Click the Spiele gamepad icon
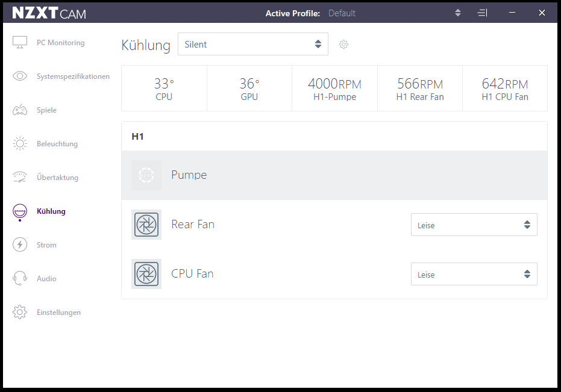The image size is (561, 392). tap(20, 110)
